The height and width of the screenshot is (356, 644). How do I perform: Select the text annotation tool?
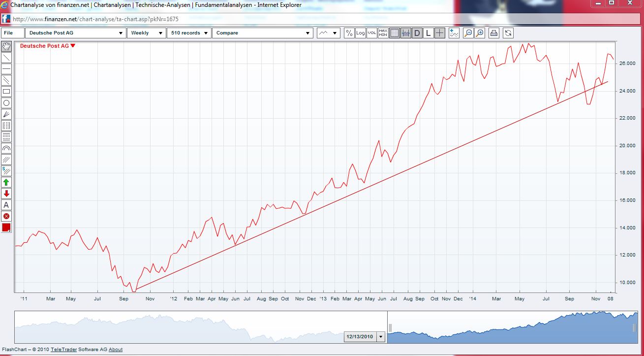point(6,205)
